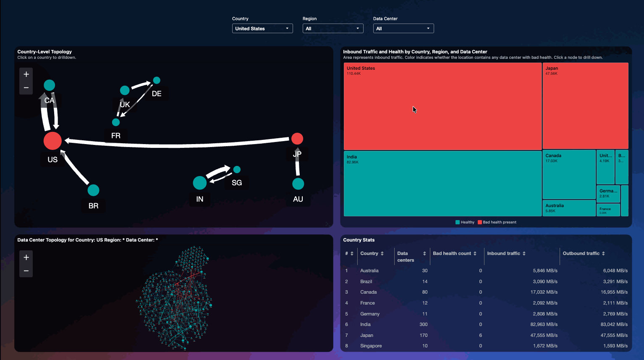Click the Bad health present legend swatch
The height and width of the screenshot is (360, 644).
480,222
